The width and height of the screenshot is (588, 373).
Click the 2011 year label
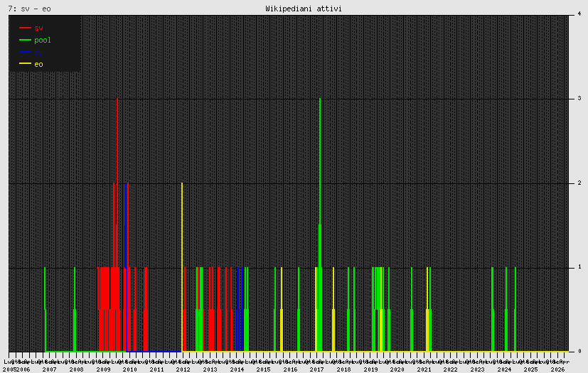(x=156, y=369)
